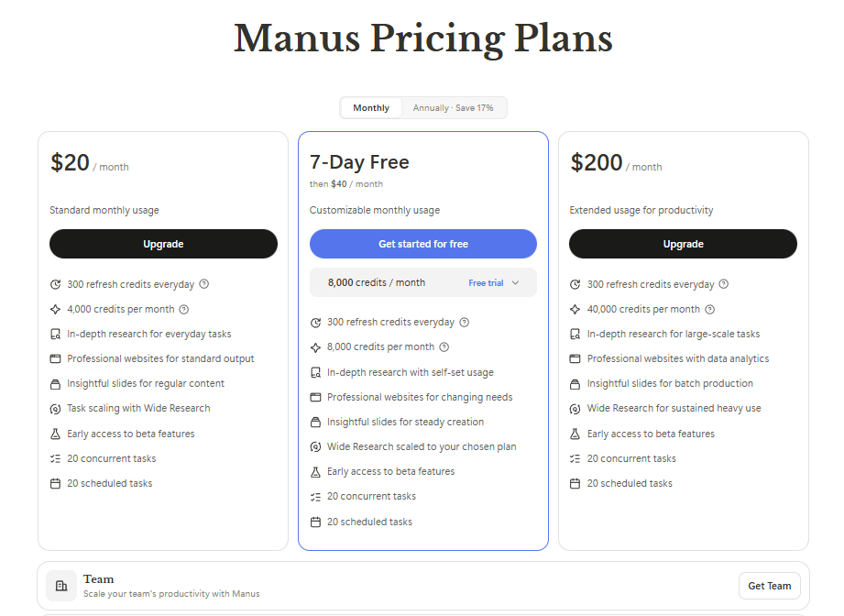Screen dimensions: 844x616
Task: Click help icon beside $20 plan refresh credits
Action: [x=204, y=284]
